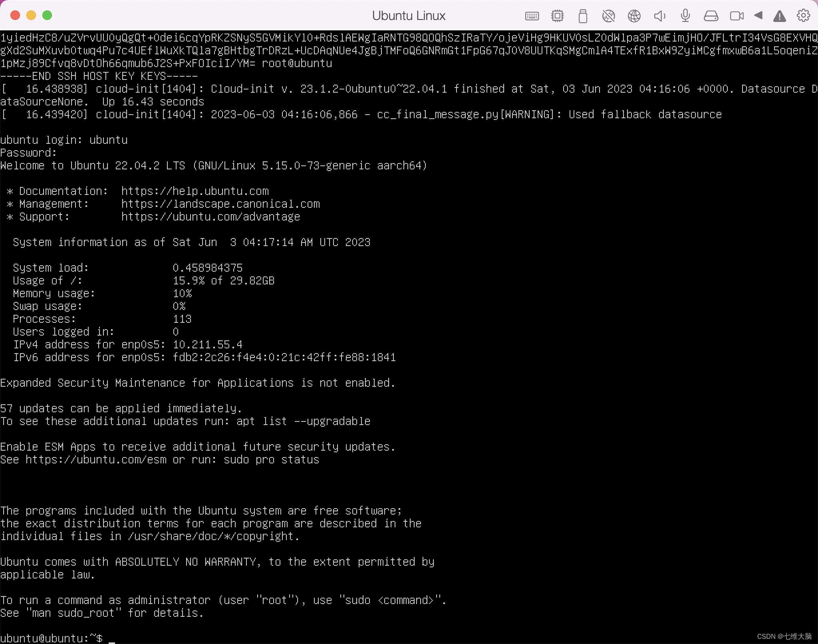Open the hard disk drive icon
Viewport: 818px width, 644px height.
[x=711, y=16]
